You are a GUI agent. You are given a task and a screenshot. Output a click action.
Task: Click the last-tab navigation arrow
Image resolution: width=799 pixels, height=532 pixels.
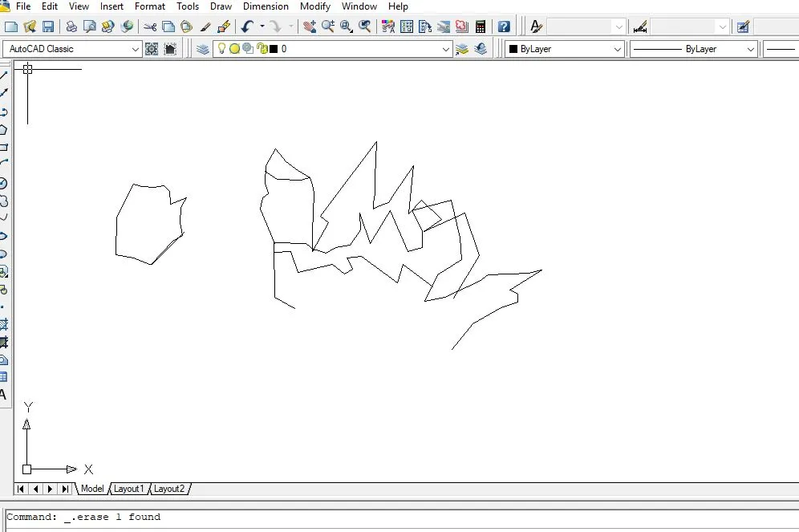65,489
